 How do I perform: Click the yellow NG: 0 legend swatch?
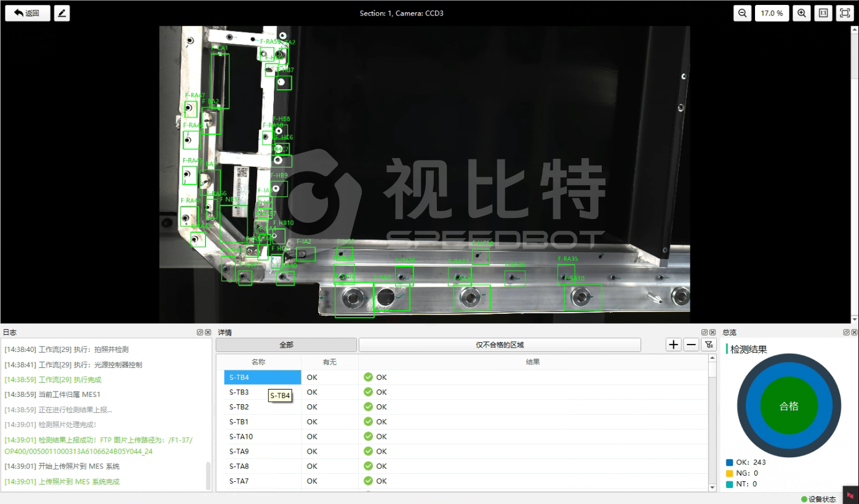coord(730,473)
